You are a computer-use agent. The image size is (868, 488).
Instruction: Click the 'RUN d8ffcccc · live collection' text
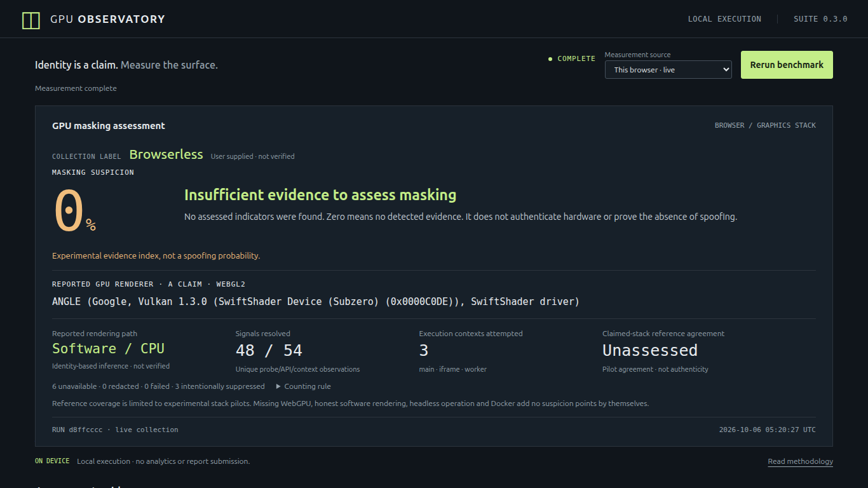pos(115,430)
